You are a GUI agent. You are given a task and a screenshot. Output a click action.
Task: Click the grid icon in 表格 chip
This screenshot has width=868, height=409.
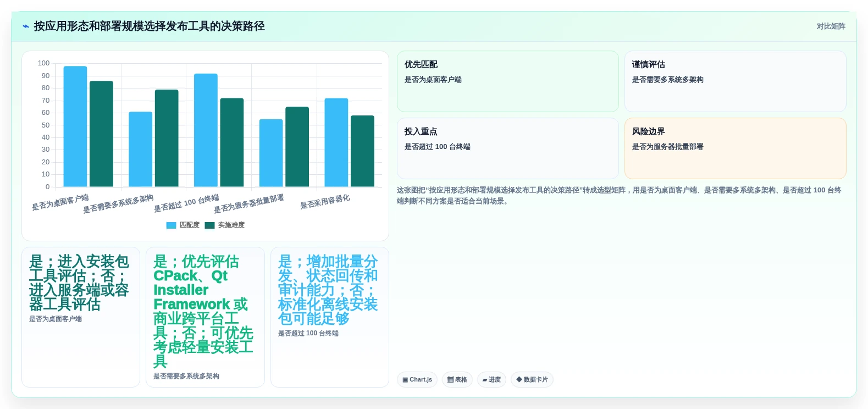(x=450, y=380)
